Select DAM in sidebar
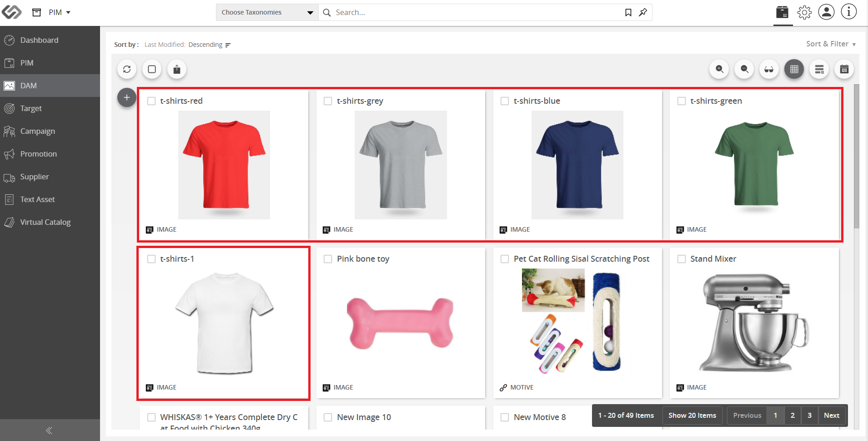This screenshot has height=441, width=868. tap(50, 86)
